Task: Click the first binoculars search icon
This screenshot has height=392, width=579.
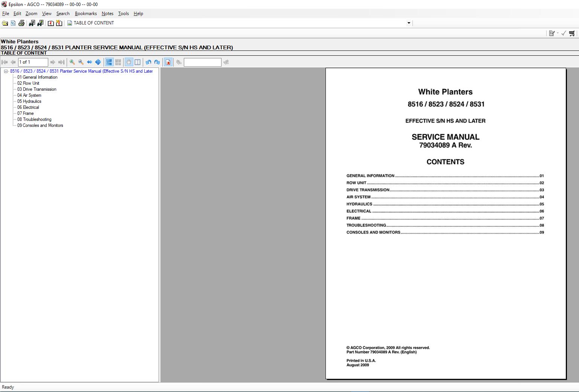Action: (x=32, y=23)
